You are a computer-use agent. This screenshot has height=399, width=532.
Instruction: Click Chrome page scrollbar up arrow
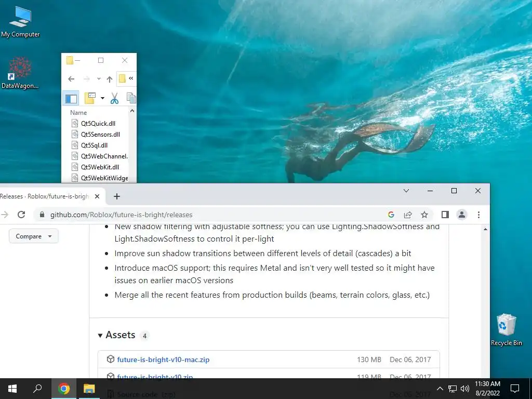(486, 229)
